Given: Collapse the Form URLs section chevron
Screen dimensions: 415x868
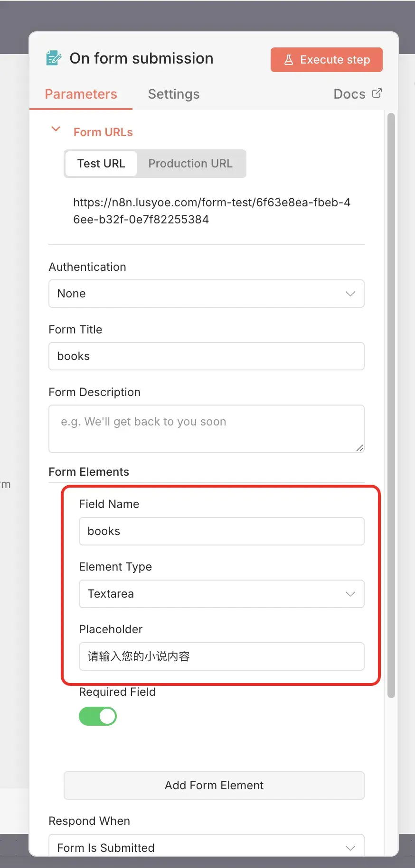Looking at the screenshot, I should tap(56, 129).
